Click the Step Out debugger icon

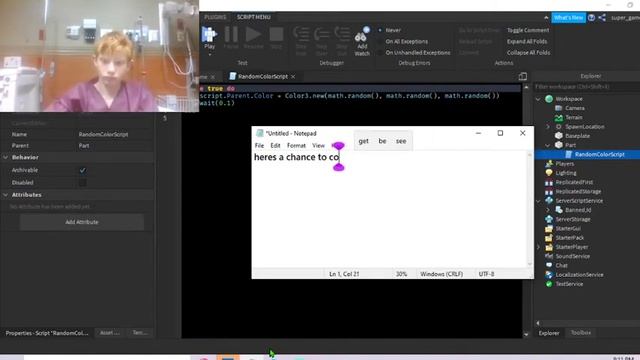point(342,34)
